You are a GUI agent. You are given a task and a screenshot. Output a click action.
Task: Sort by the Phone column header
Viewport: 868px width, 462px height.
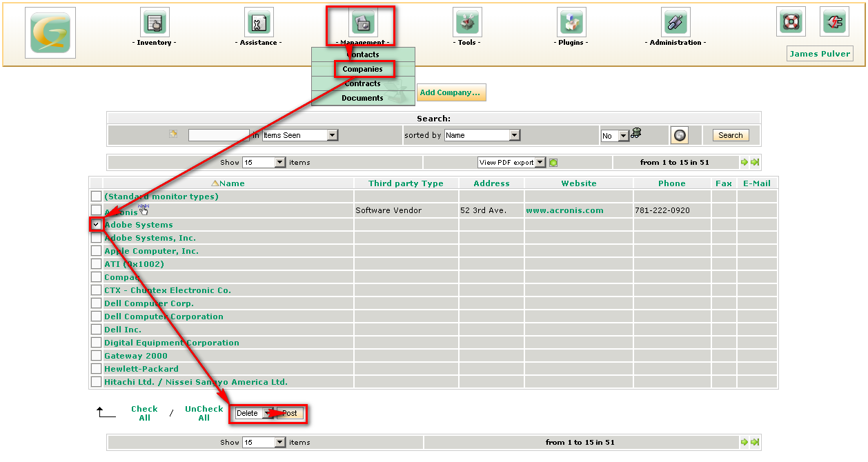pos(672,183)
